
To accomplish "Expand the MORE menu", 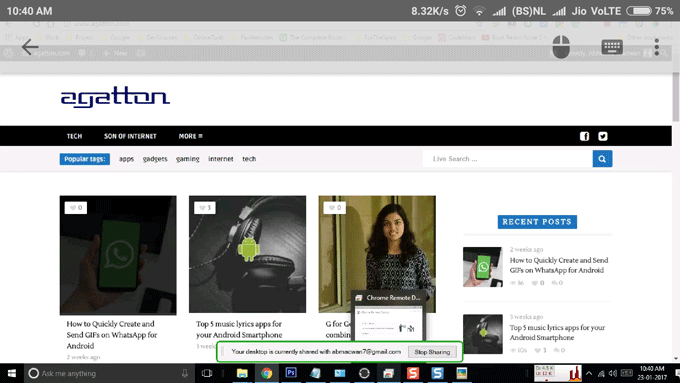I will (190, 136).
